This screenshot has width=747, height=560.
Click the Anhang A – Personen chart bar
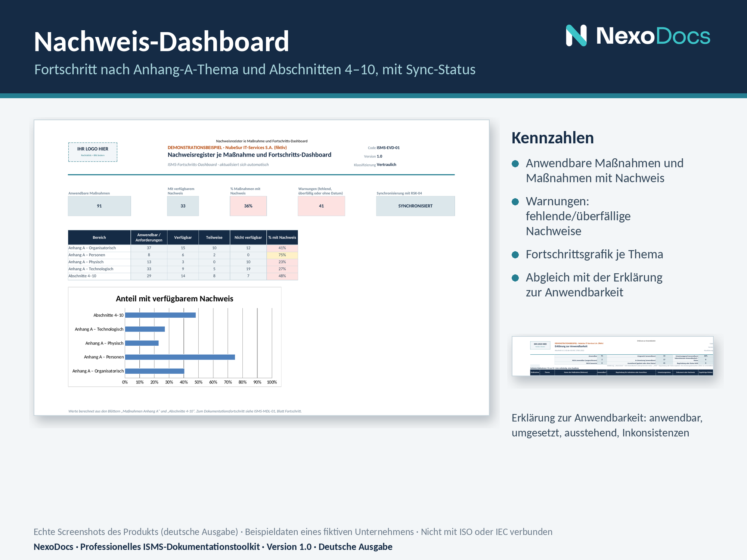(180, 357)
